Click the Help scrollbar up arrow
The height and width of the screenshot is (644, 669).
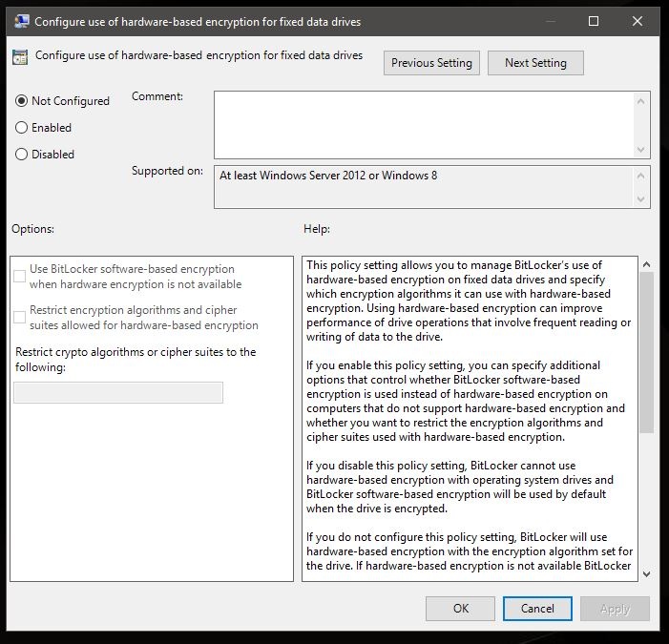[x=646, y=264]
